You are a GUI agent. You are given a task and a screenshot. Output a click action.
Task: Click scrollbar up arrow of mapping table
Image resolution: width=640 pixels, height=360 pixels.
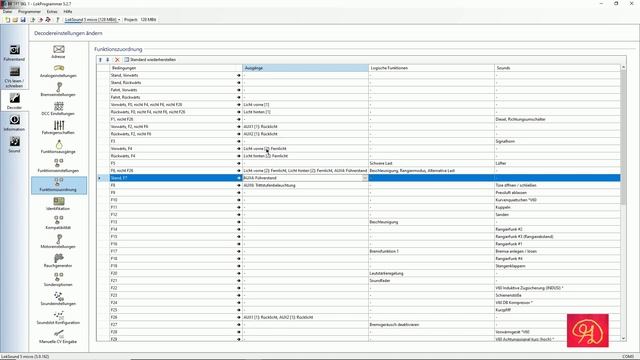click(x=623, y=67)
